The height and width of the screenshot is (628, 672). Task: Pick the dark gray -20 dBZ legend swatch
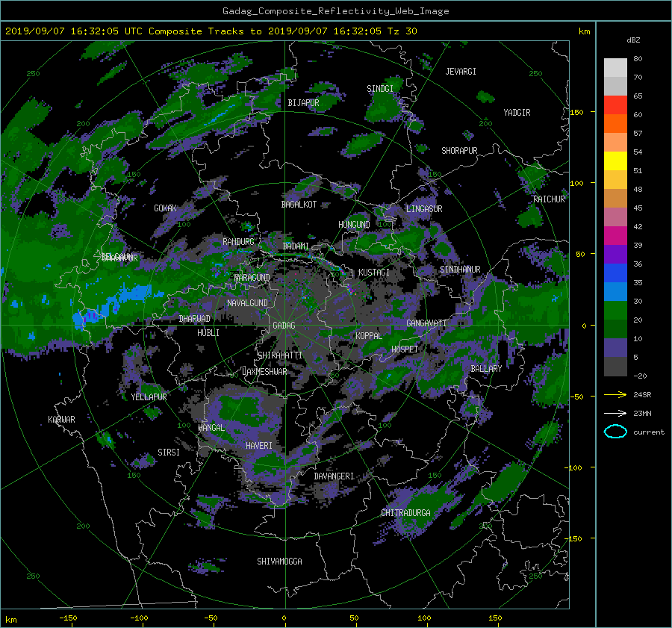click(615, 367)
